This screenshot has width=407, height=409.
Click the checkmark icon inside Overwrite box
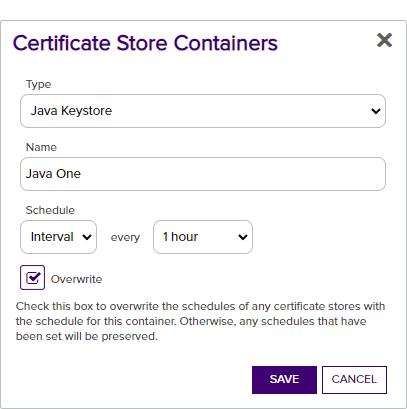[x=33, y=277]
